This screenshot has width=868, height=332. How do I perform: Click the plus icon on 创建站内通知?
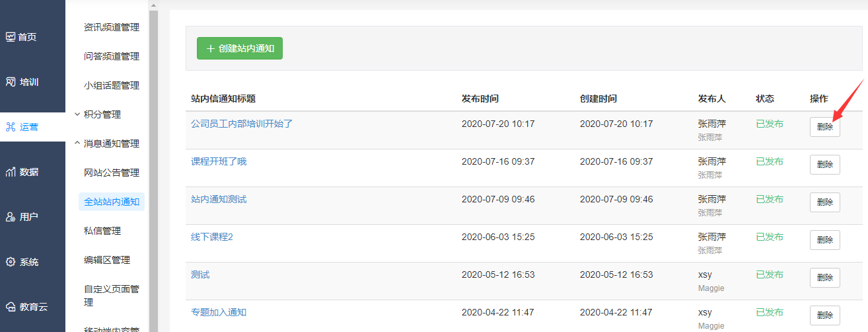point(211,48)
